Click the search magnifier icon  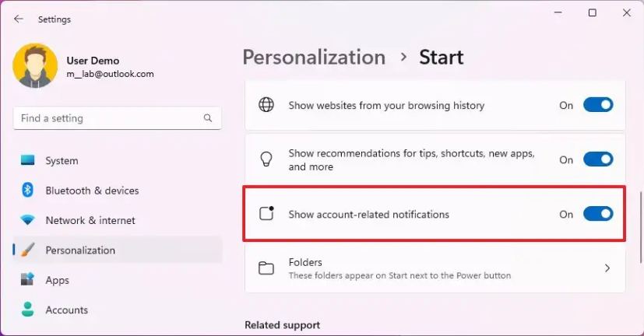pos(208,118)
